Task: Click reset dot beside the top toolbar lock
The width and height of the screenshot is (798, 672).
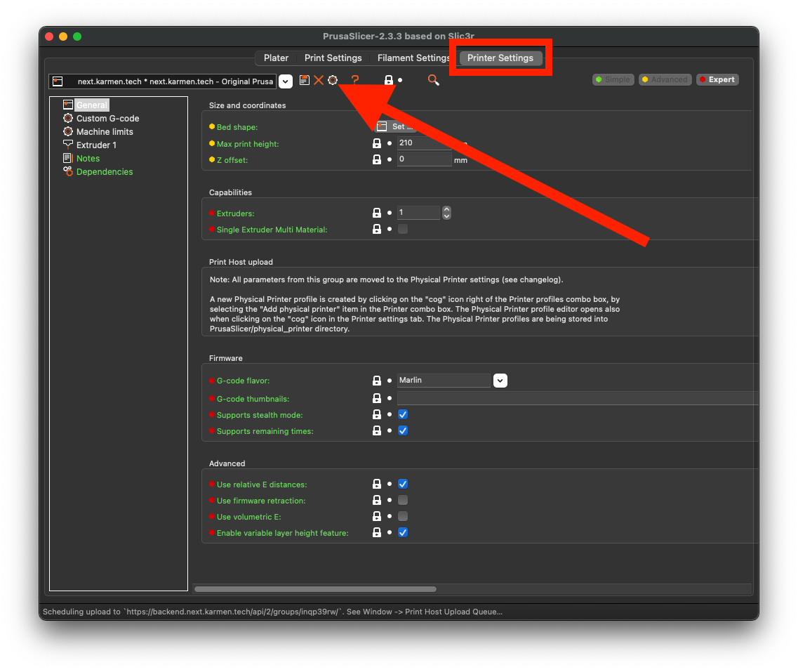Action: (400, 80)
